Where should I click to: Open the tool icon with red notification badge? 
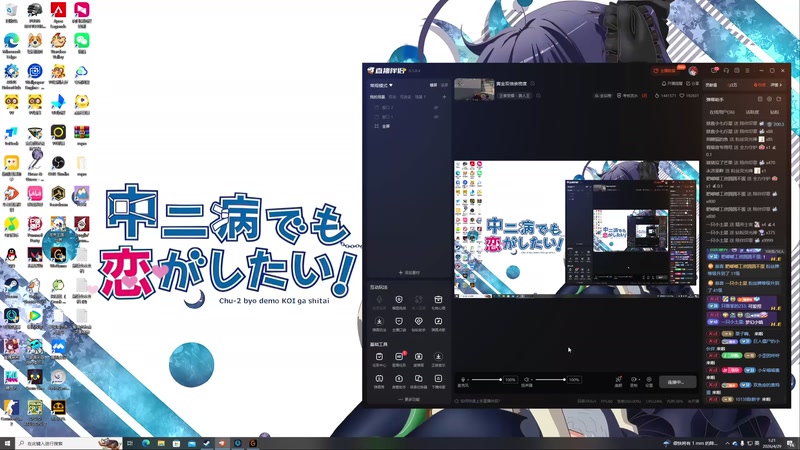click(399, 358)
